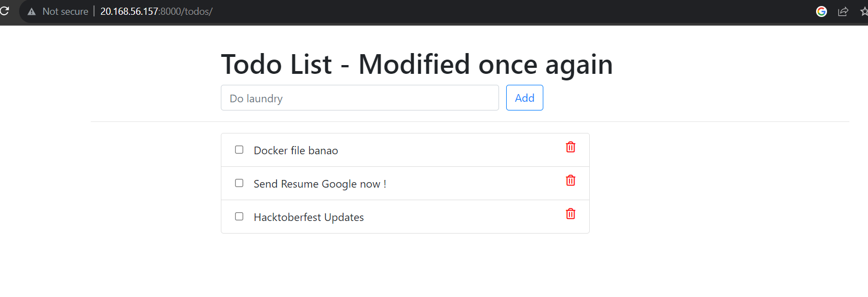Click the Not secure text label

(65, 11)
